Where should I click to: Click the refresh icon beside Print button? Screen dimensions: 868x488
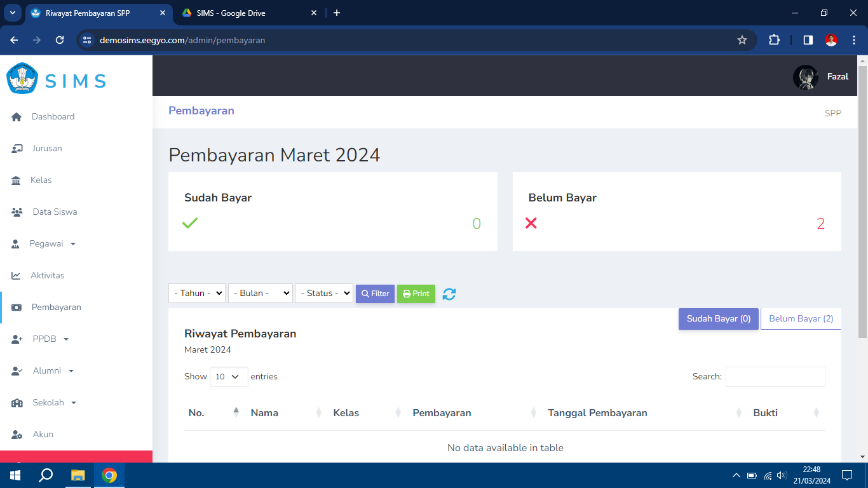(x=449, y=294)
